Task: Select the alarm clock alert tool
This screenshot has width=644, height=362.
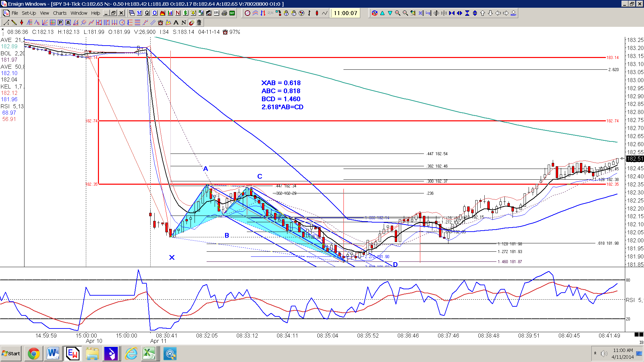Action: coord(160,22)
